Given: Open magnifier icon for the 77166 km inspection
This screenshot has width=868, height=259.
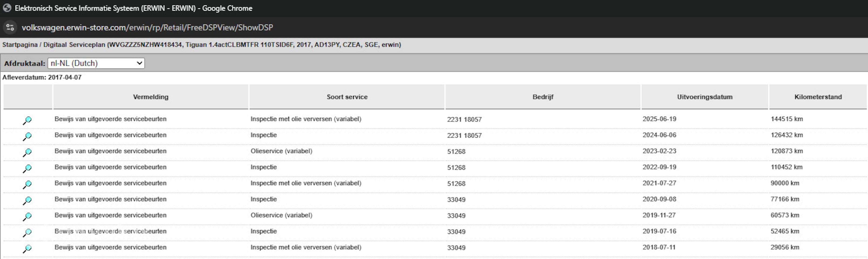Looking at the screenshot, I should (27, 200).
